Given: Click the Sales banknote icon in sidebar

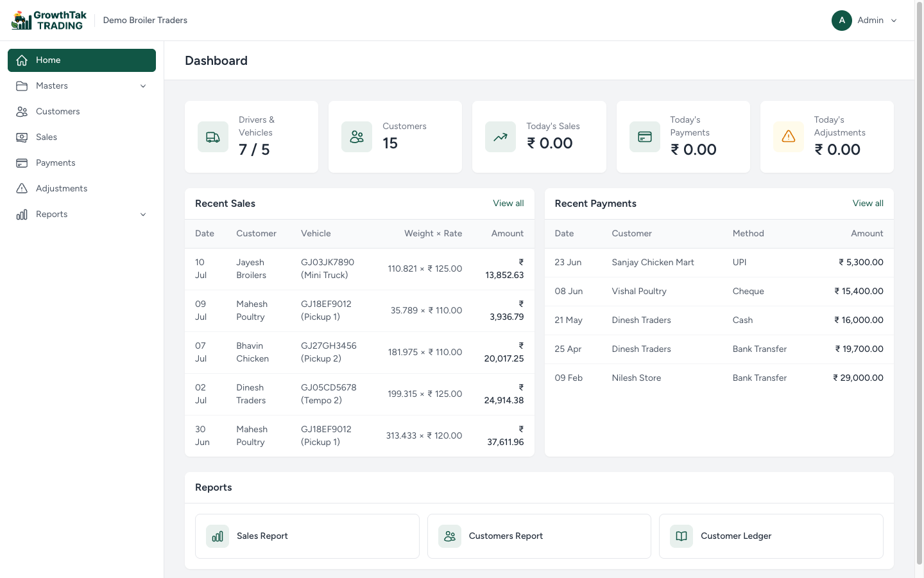Looking at the screenshot, I should click(22, 137).
